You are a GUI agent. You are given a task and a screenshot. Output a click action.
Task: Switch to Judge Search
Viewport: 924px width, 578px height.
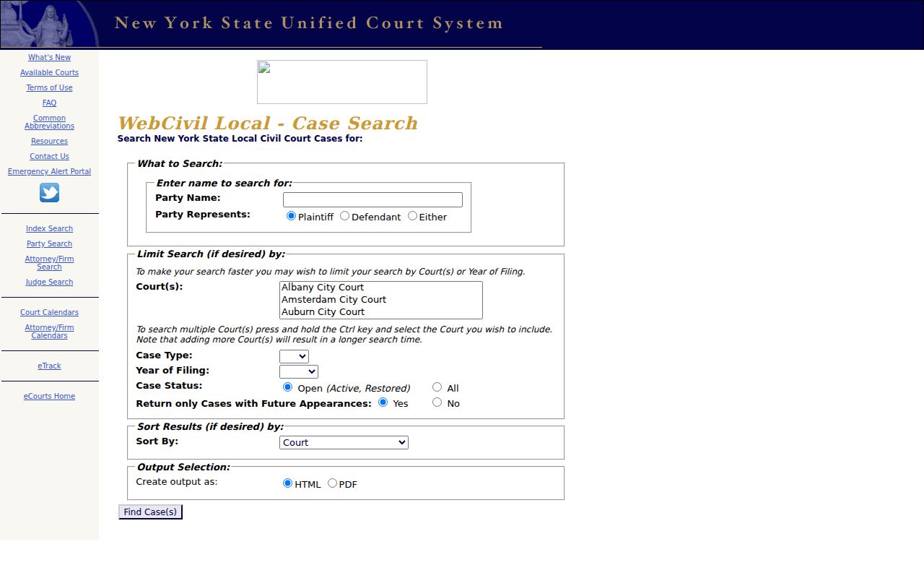(x=49, y=282)
